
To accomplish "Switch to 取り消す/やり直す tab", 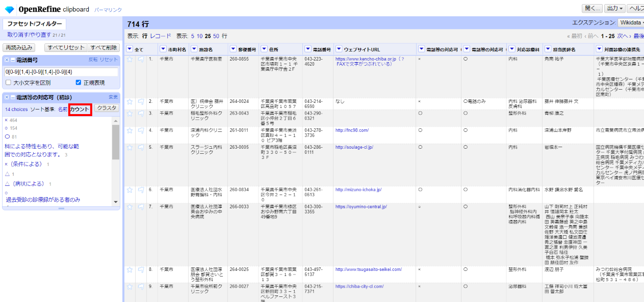I will pyautogui.click(x=29, y=35).
